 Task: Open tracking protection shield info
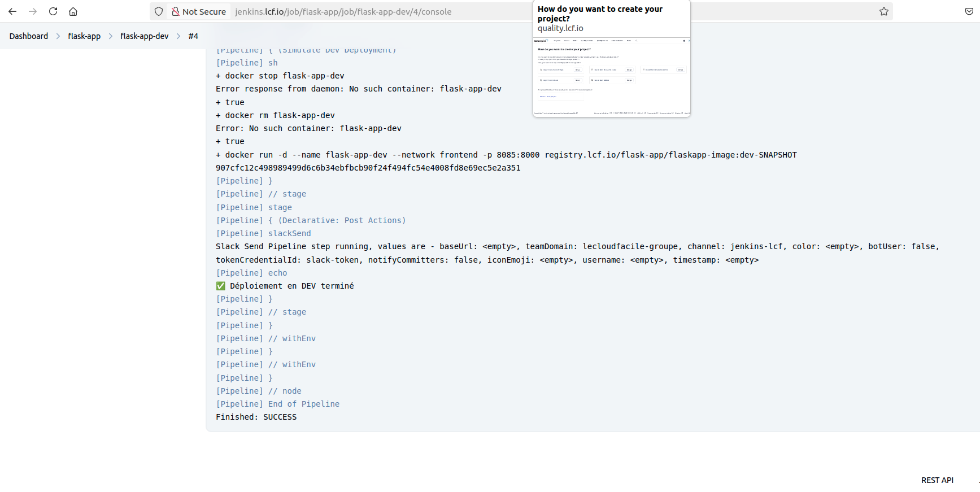click(159, 11)
